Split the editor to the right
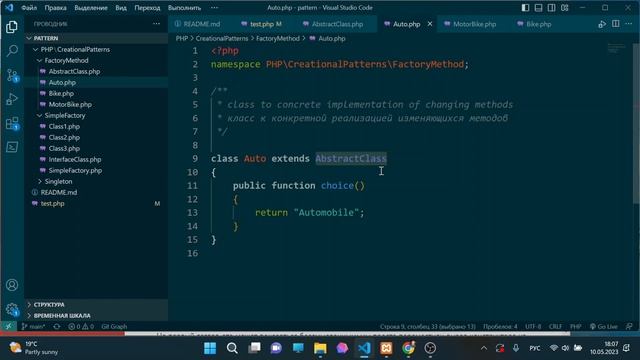 616,24
